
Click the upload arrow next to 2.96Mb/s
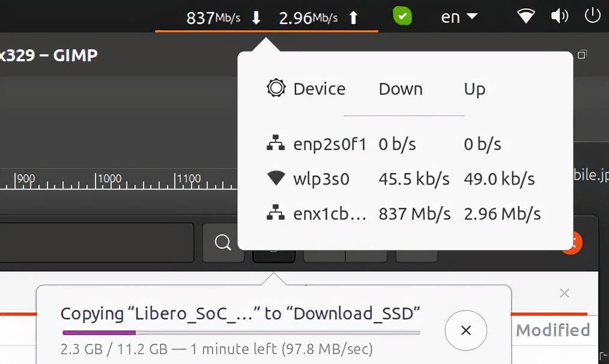[353, 17]
